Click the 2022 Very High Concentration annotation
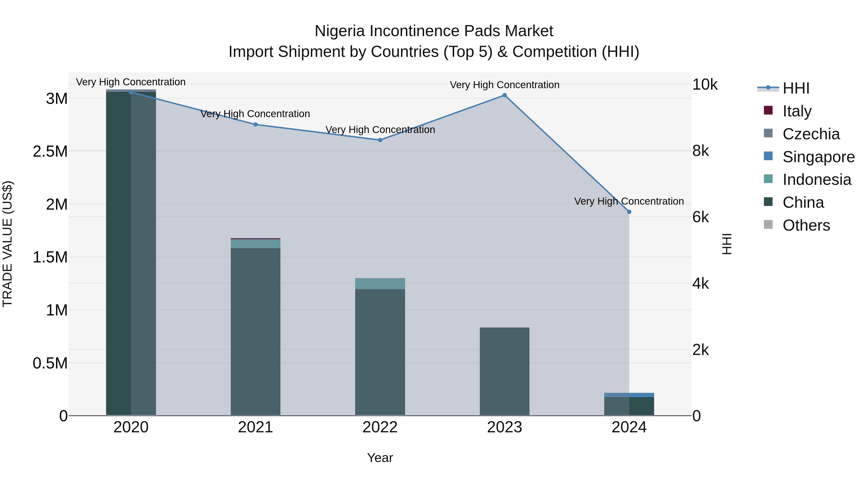 point(380,130)
